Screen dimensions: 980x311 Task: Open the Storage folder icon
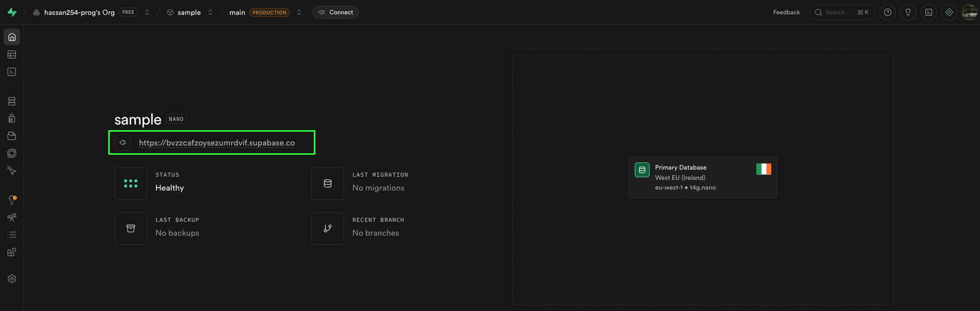12,136
